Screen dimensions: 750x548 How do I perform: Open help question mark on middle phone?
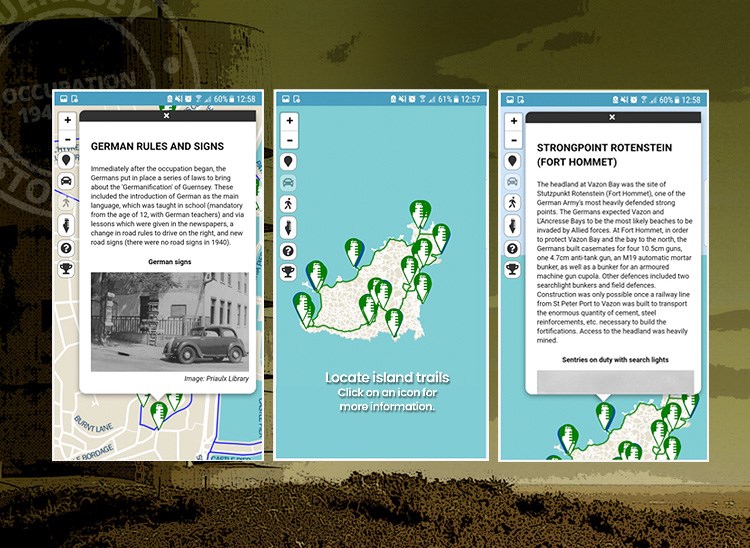click(x=288, y=251)
